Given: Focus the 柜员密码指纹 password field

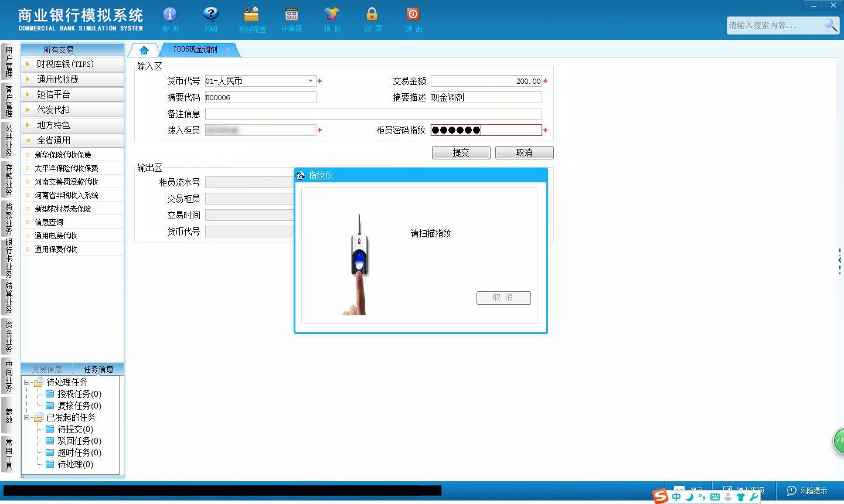Looking at the screenshot, I should 486,130.
